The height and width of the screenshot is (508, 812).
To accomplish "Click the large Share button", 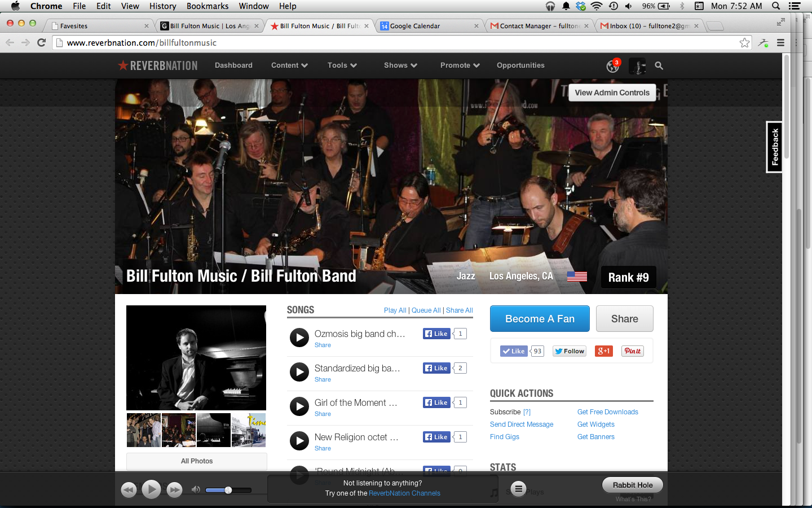I will click(x=625, y=319).
